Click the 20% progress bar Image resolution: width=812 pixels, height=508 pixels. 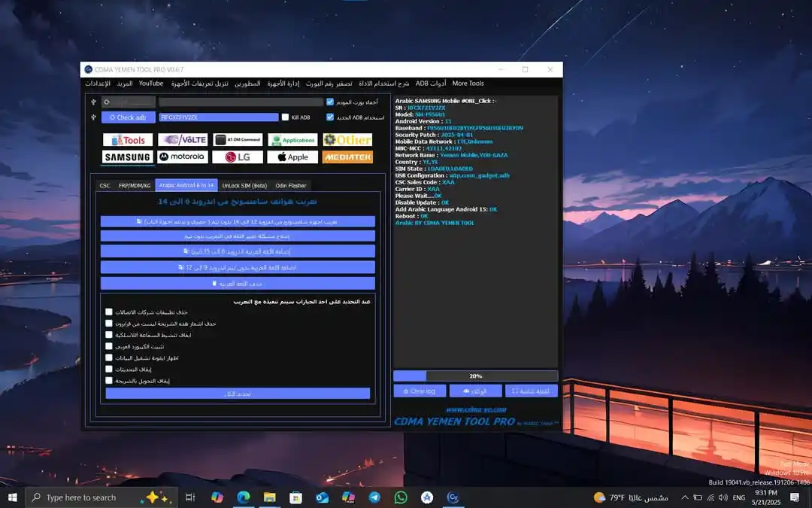475,376
